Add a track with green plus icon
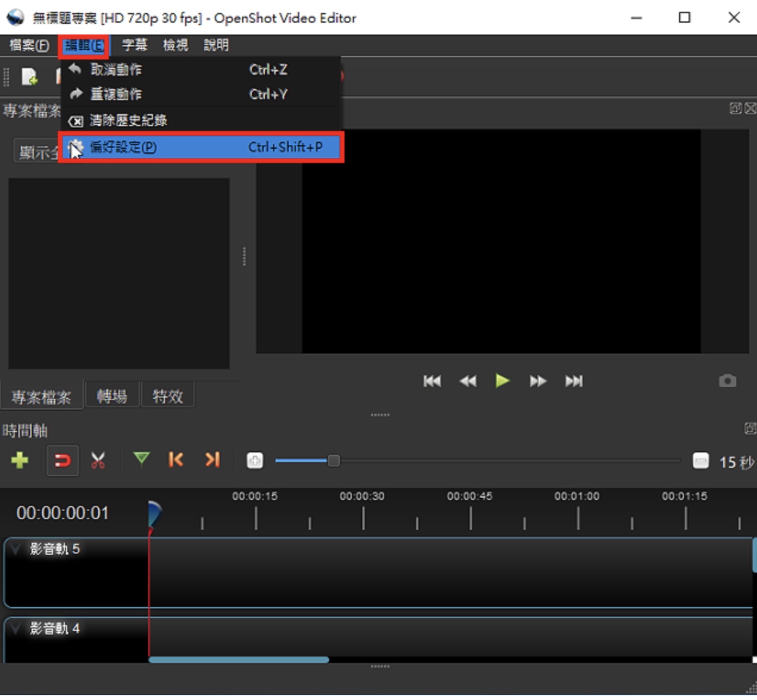 pyautogui.click(x=20, y=460)
